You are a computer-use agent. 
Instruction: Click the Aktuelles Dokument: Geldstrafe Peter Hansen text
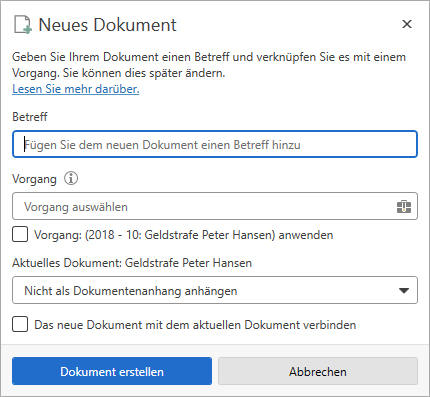132,263
